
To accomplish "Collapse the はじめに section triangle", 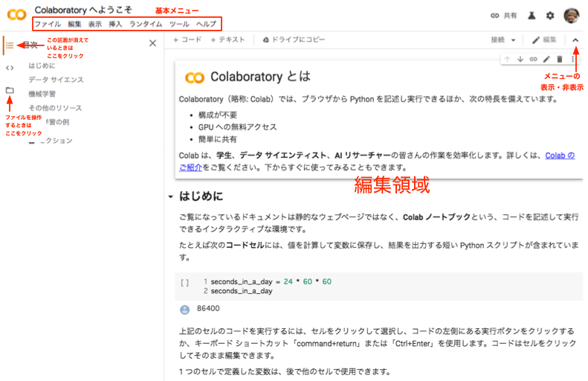I will pyautogui.click(x=171, y=197).
